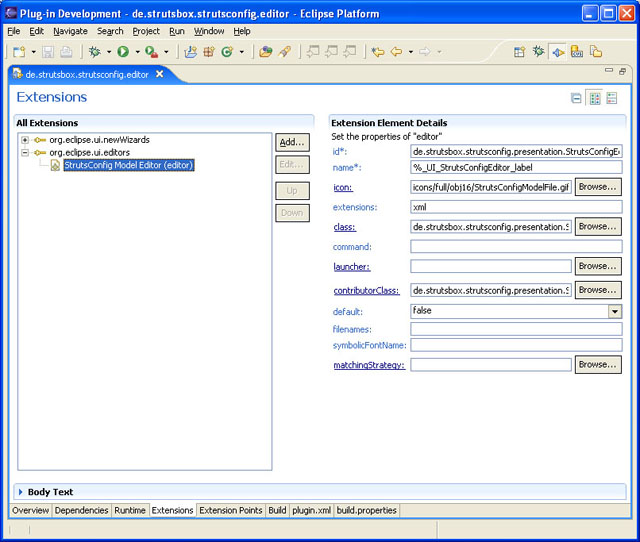The width and height of the screenshot is (640, 542).
Task: Expand the Body Text section
Action: (21, 492)
